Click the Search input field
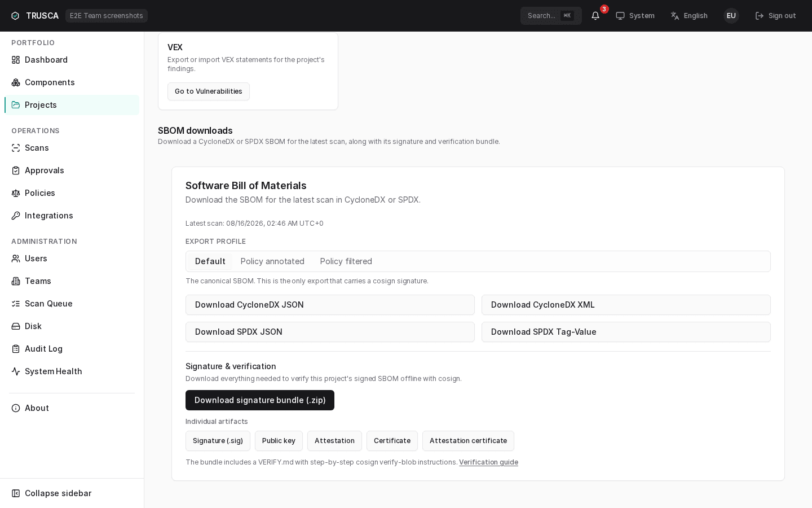This screenshot has height=508, width=812. click(x=551, y=16)
